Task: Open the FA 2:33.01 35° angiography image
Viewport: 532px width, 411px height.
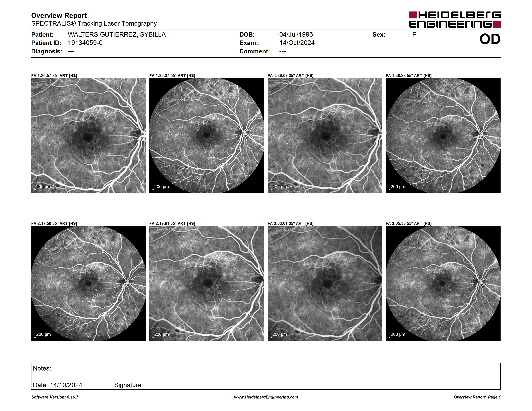Action: (x=325, y=283)
